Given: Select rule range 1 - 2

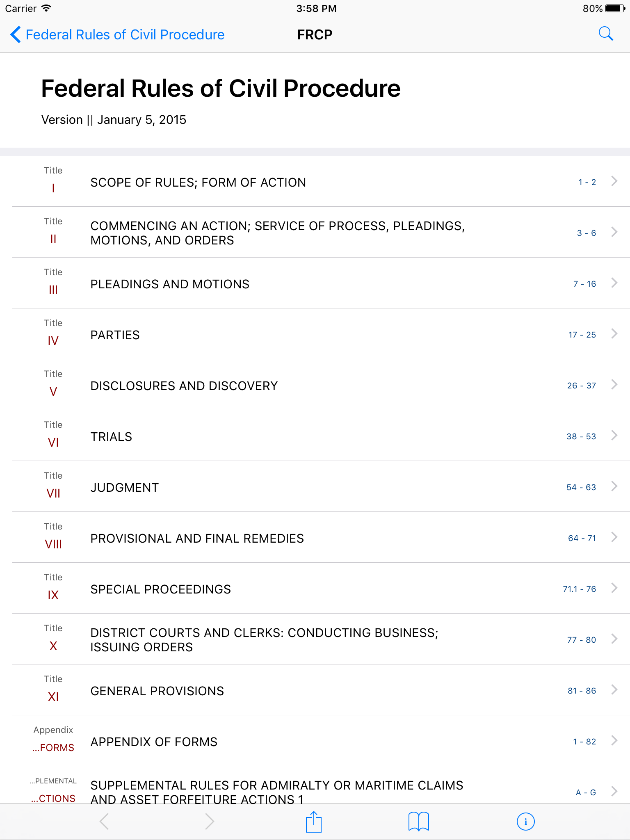Looking at the screenshot, I should [x=587, y=182].
